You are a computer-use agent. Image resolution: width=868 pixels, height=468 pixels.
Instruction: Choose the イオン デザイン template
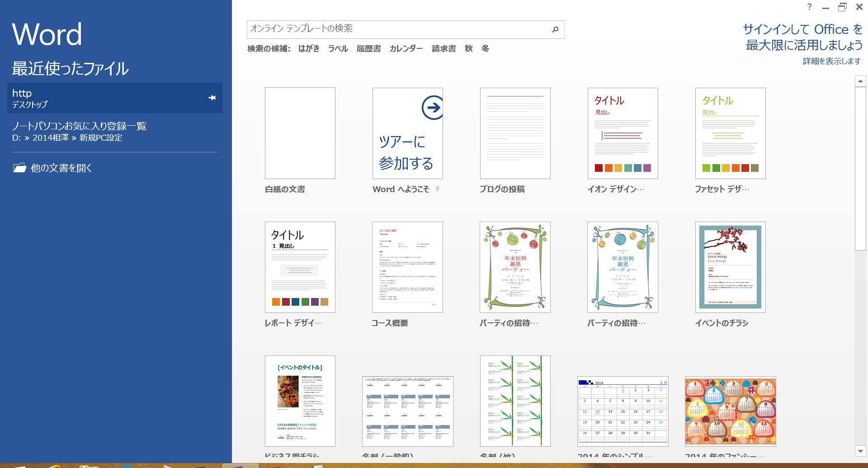point(623,133)
